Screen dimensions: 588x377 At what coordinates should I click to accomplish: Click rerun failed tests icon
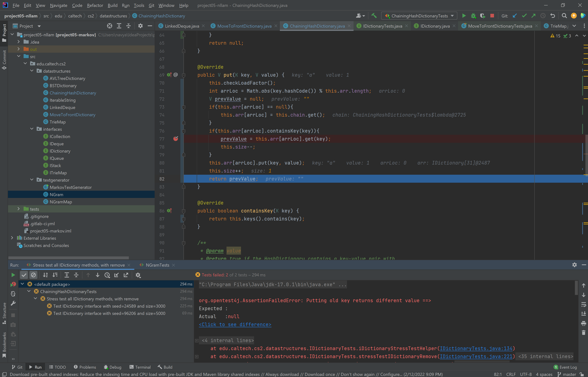click(13, 284)
